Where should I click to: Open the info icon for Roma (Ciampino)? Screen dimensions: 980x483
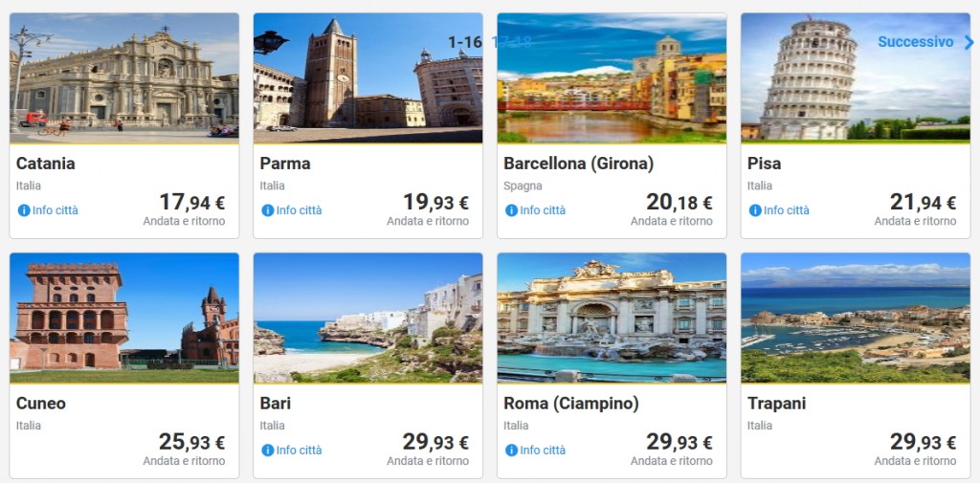coord(511,450)
